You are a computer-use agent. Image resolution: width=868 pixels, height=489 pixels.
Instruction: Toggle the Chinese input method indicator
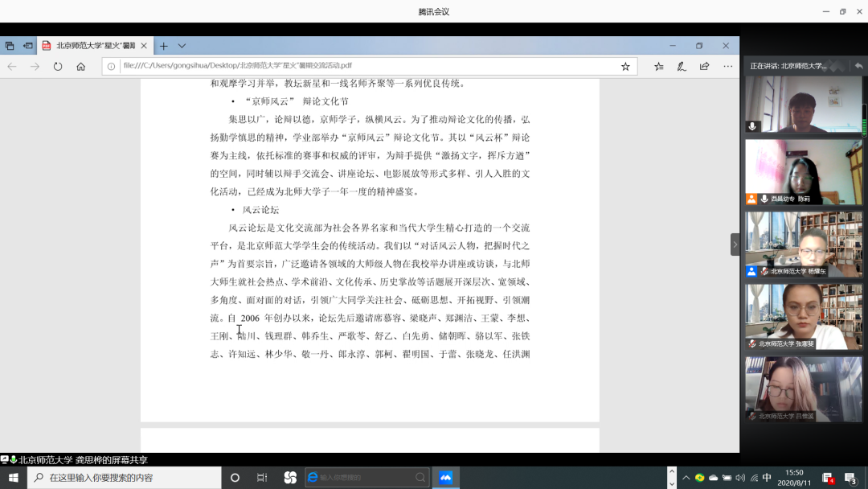[767, 478]
